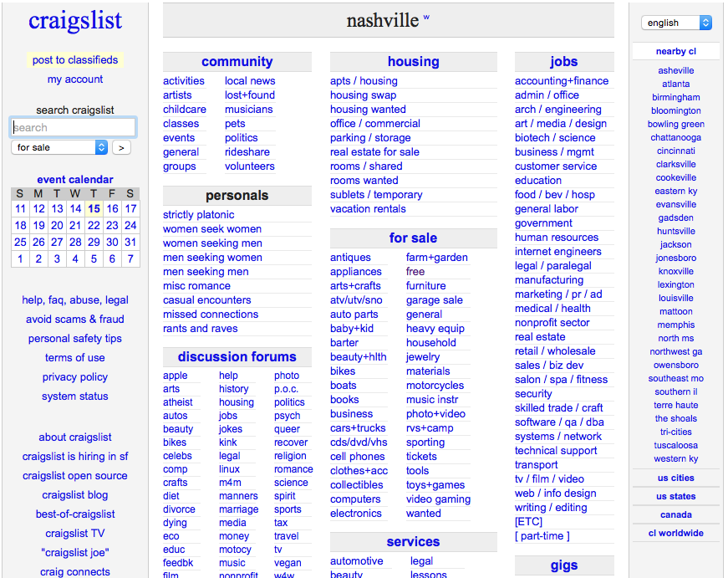The width and height of the screenshot is (728, 578).
Task: Open the 'free' for sale category
Action: pyautogui.click(x=415, y=271)
